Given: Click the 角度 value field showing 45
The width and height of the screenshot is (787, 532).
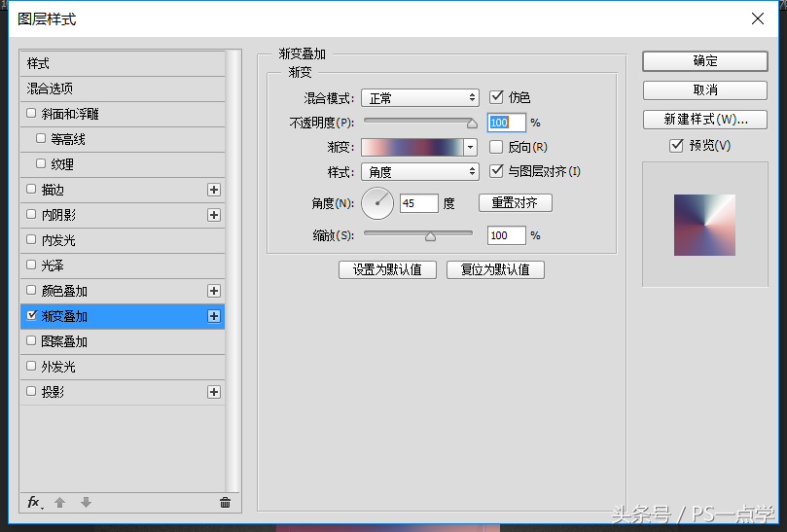Looking at the screenshot, I should (419, 203).
